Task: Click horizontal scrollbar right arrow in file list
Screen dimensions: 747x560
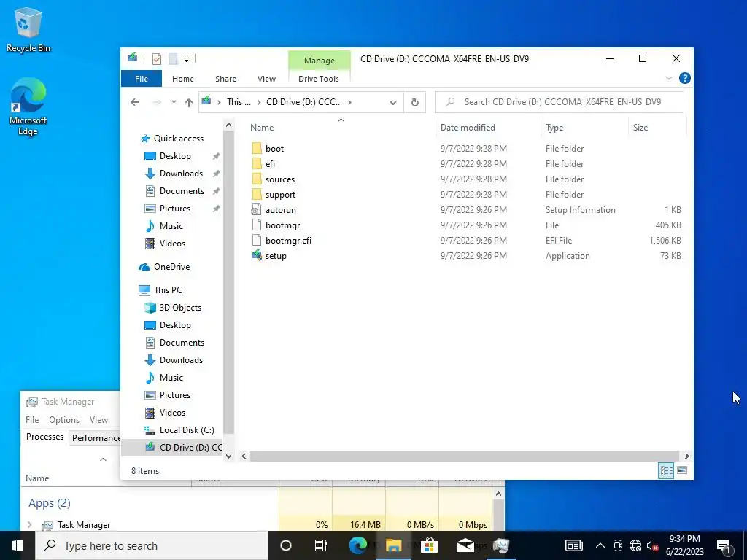Action: pyautogui.click(x=686, y=456)
